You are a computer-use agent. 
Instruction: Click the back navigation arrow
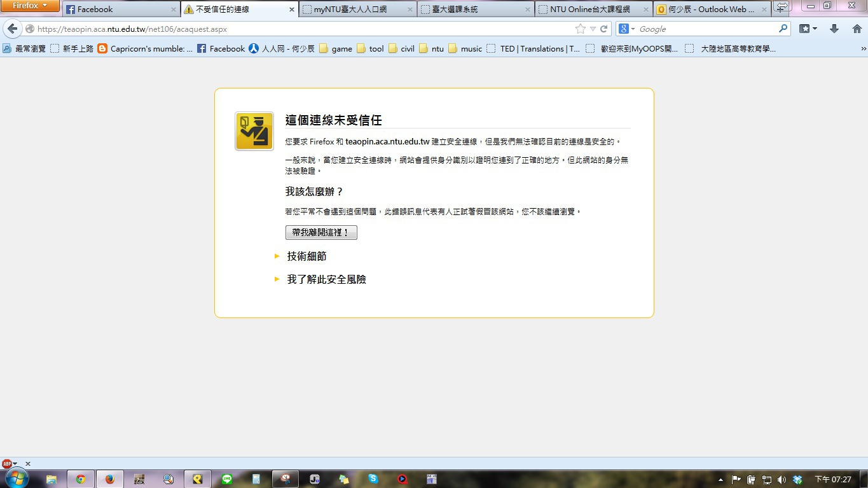point(12,29)
